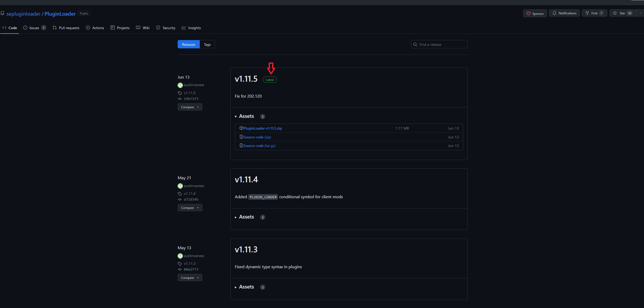This screenshot has height=308, width=644.
Task: Click austinvaness avatar under Jun 13
Action: 180,85
